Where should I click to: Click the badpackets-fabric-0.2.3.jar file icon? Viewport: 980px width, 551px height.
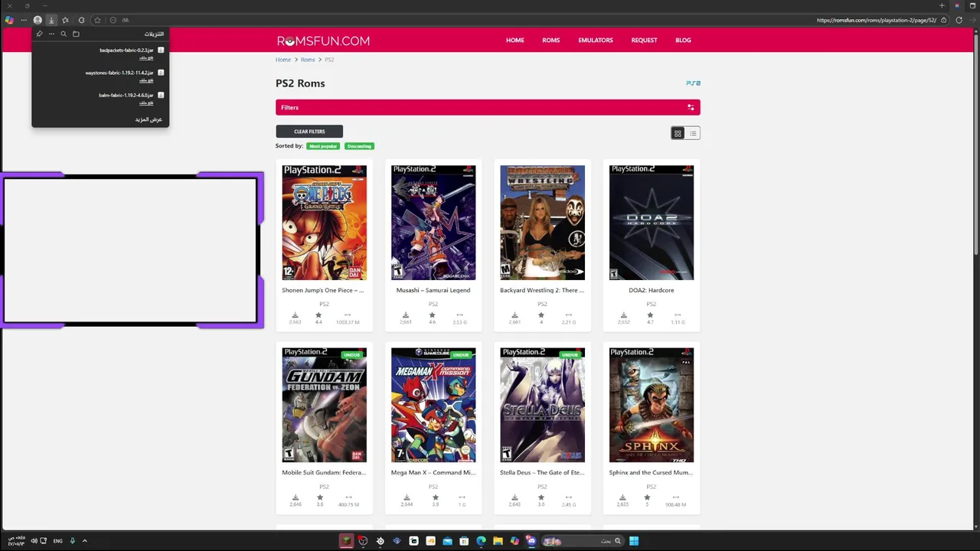click(x=161, y=51)
